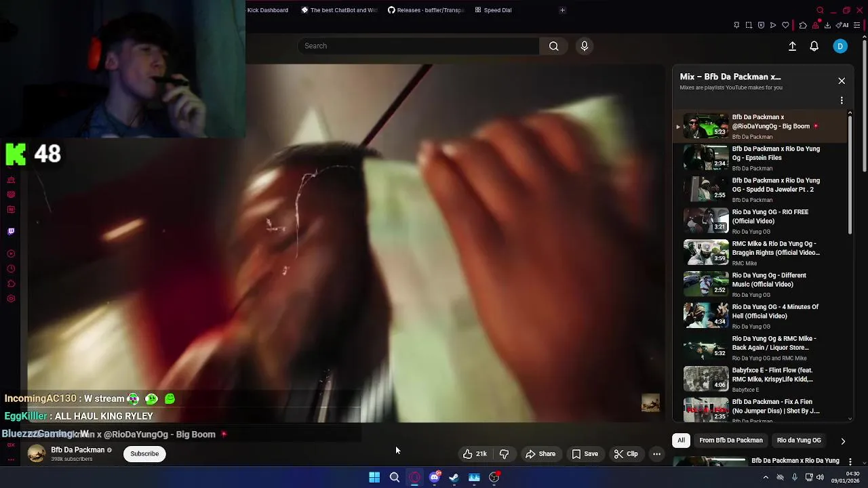Image resolution: width=868 pixels, height=488 pixels.
Task: Switch to The best ChatBot browser tab
Action: point(339,10)
